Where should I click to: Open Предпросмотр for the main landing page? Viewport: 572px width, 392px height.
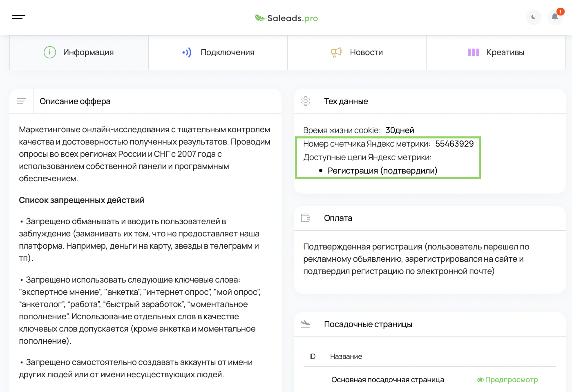point(507,380)
